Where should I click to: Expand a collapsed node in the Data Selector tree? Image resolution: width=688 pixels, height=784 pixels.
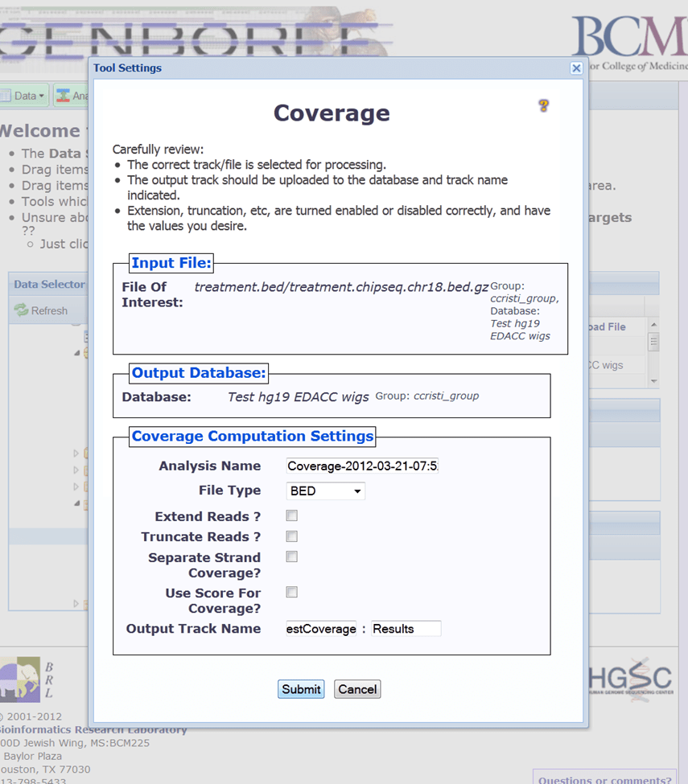point(76,454)
